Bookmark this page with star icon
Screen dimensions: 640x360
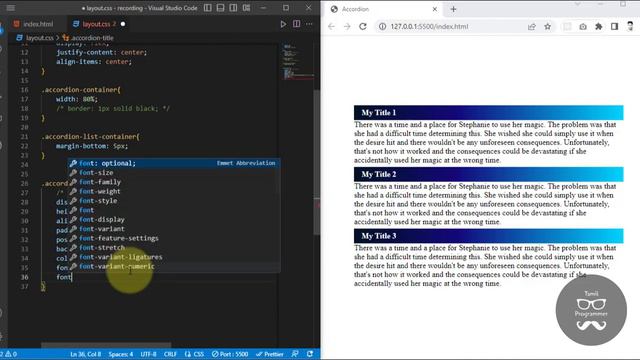click(x=548, y=27)
